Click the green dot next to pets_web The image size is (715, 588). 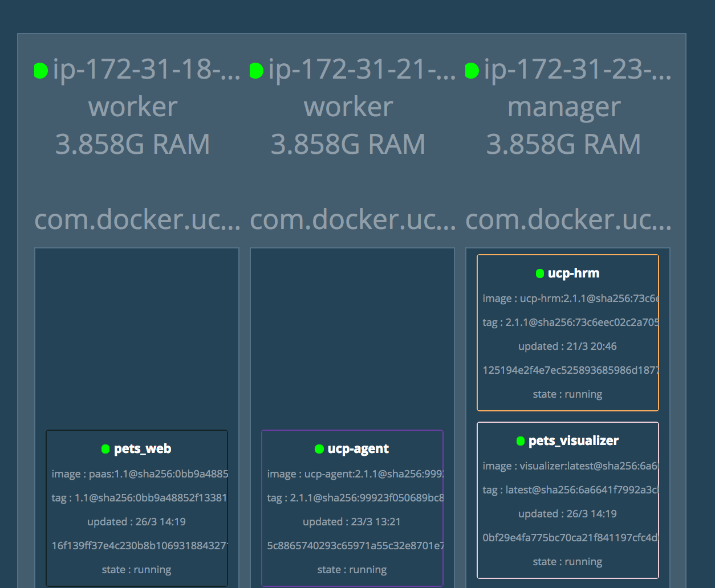pyautogui.click(x=105, y=449)
